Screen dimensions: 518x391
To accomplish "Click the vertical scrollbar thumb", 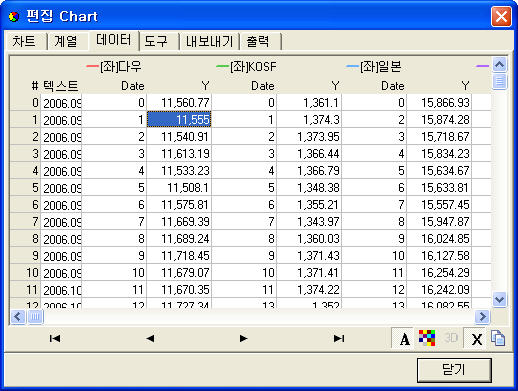I will [x=499, y=81].
